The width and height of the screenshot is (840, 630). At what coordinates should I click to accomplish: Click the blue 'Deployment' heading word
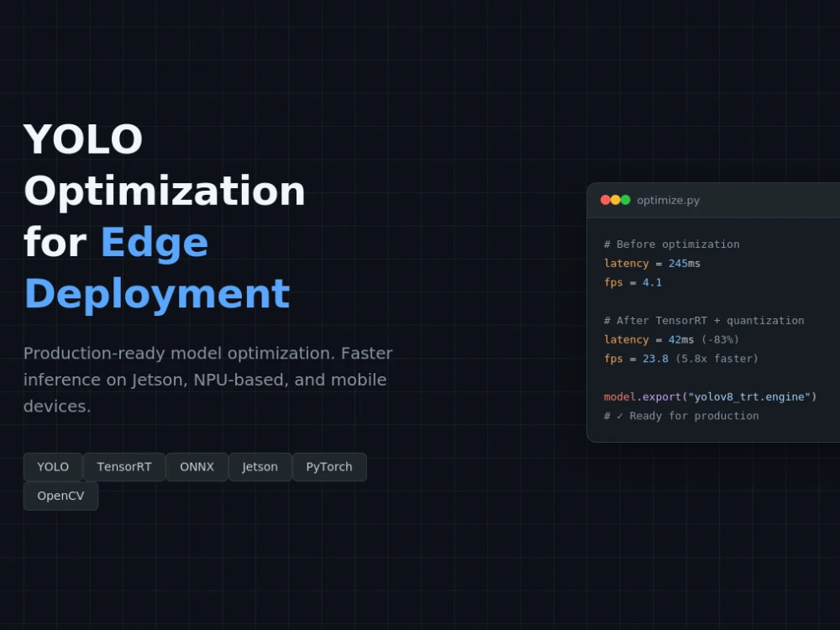click(157, 293)
